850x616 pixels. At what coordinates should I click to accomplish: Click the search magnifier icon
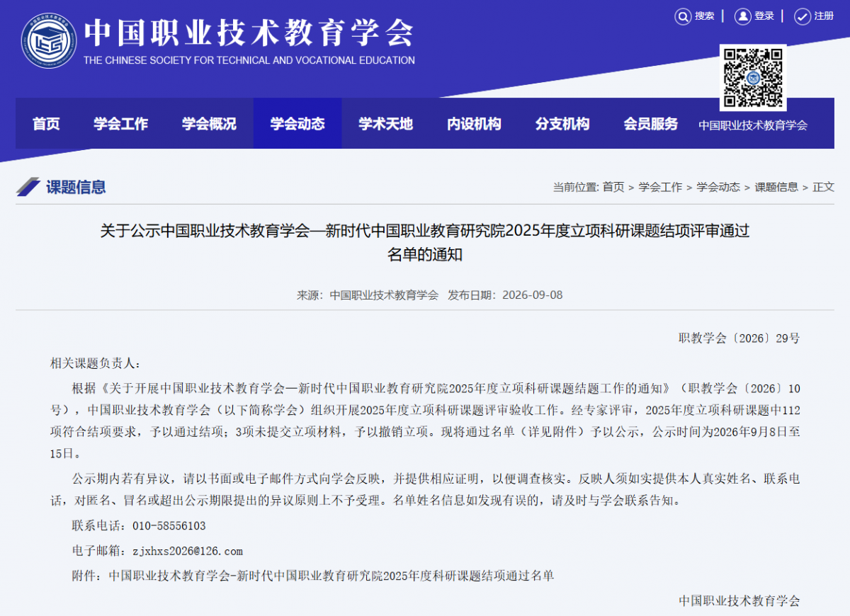[683, 16]
